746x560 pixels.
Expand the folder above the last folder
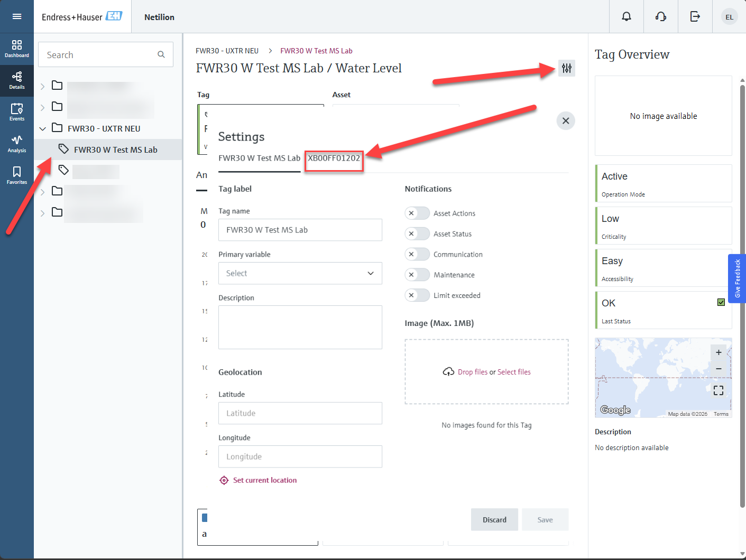tap(43, 192)
